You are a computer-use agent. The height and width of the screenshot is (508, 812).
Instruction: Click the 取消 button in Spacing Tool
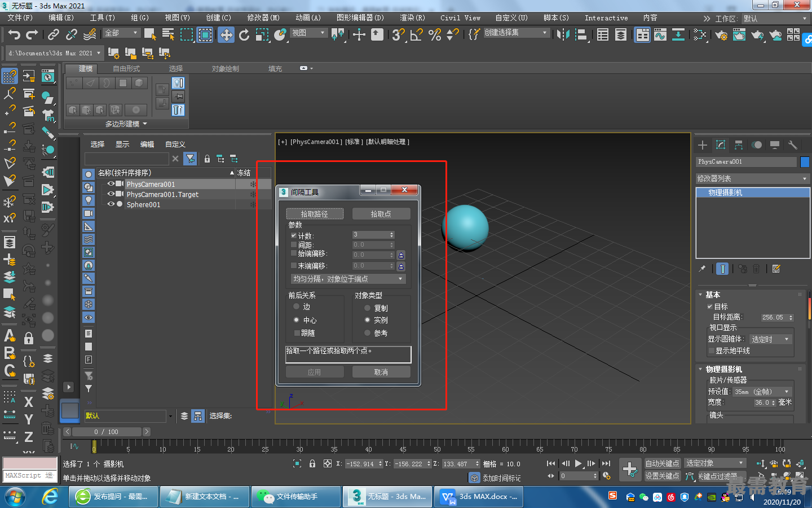pos(381,372)
